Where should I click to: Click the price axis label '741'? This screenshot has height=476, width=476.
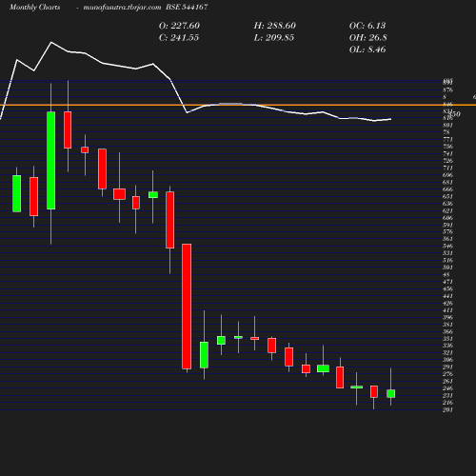click(x=447, y=153)
